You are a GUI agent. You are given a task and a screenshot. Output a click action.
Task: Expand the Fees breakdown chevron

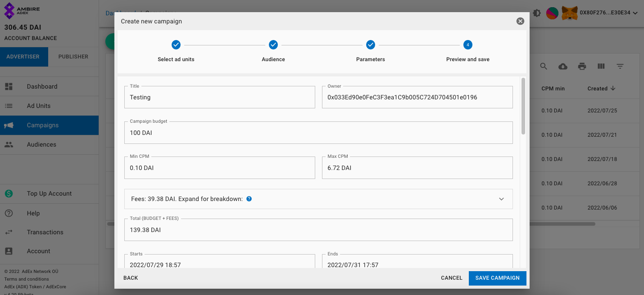(501, 199)
